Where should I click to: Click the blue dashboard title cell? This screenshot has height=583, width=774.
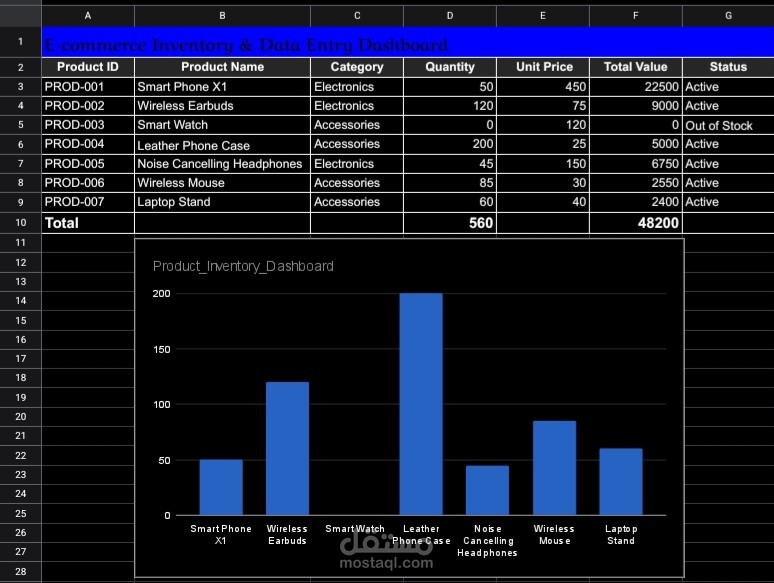[408, 42]
